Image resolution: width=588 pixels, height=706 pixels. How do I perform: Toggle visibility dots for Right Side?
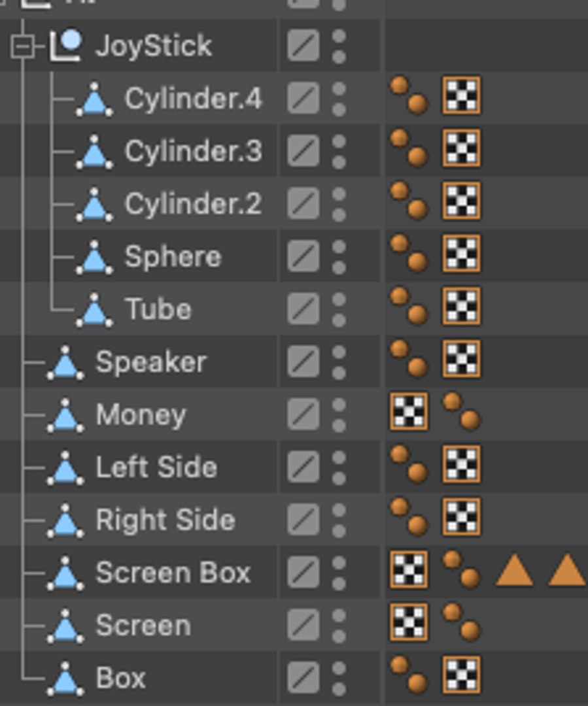coord(339,520)
